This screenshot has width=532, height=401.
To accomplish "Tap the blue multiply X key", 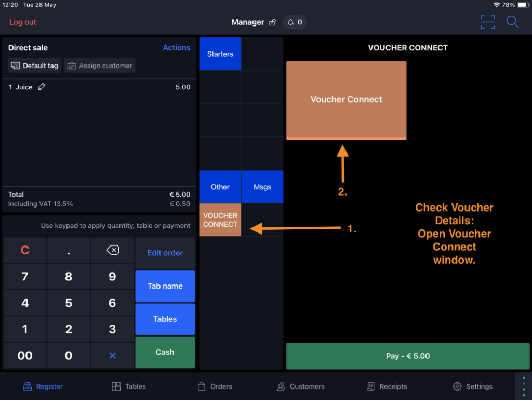I will click(112, 356).
